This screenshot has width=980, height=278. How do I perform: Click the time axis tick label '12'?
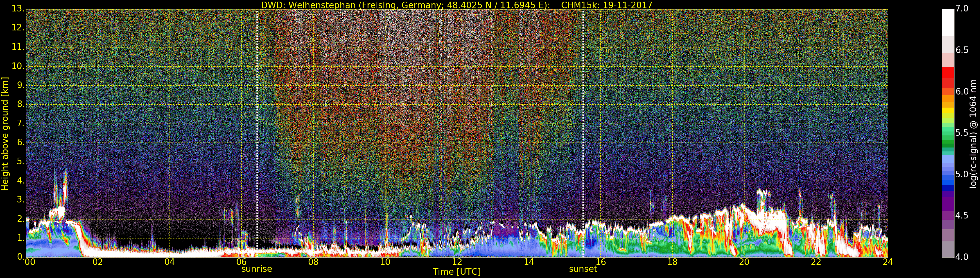pyautogui.click(x=457, y=262)
